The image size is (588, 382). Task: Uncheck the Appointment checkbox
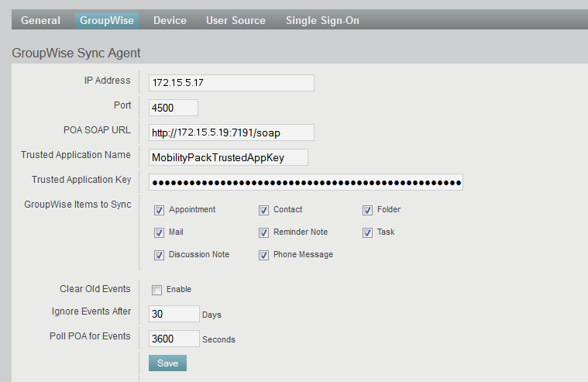tap(159, 210)
